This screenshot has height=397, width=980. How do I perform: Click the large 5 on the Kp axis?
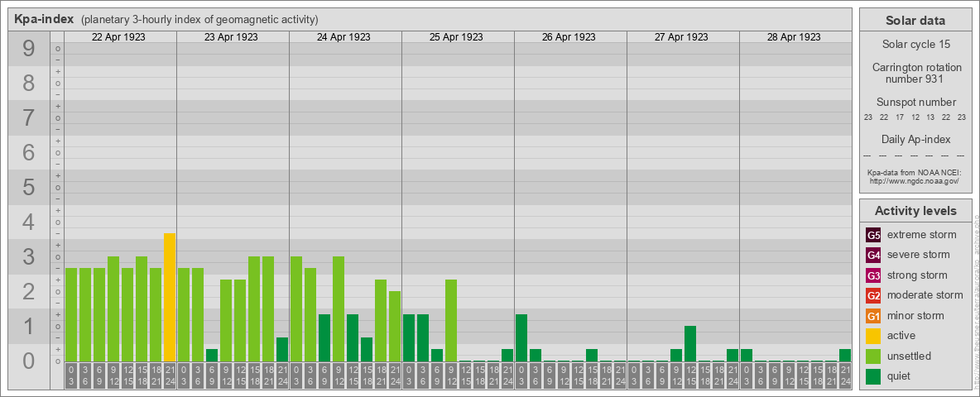click(x=28, y=187)
